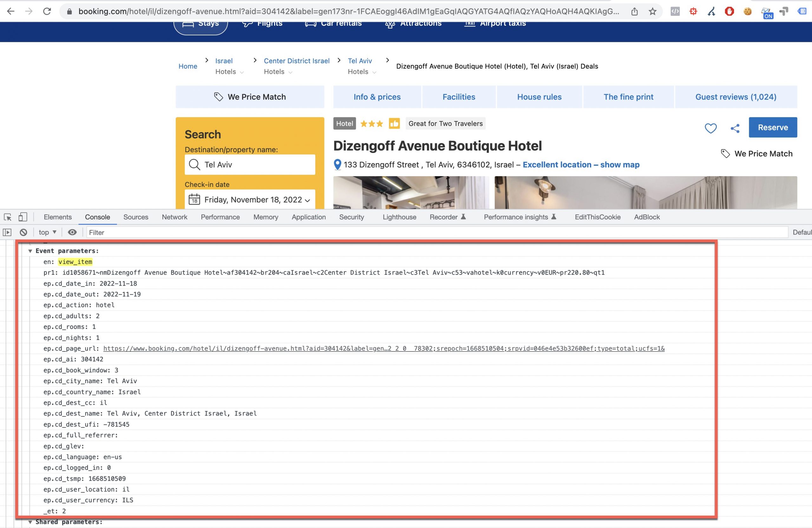The height and width of the screenshot is (528, 812).
Task: Click the browser forward arrow
Action: (x=29, y=11)
